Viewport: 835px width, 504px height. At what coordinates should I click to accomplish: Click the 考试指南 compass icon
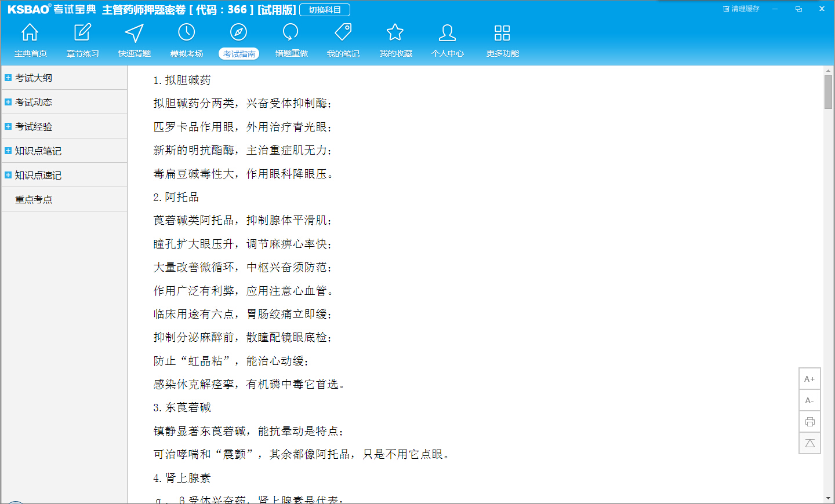point(238,32)
